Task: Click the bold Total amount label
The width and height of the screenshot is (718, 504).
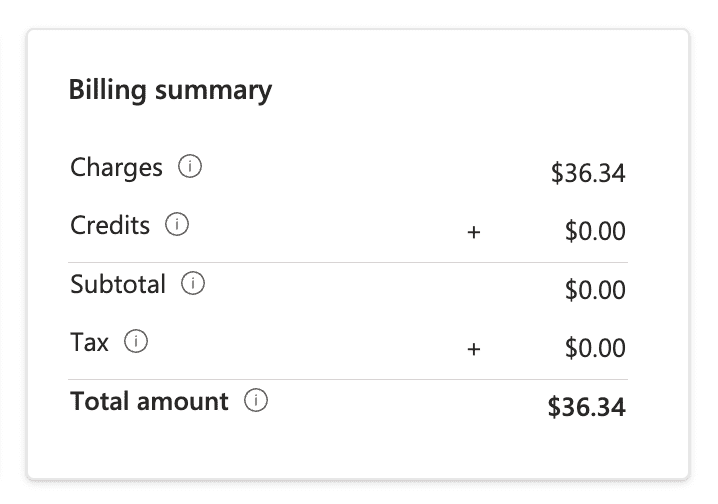Action: (x=149, y=402)
